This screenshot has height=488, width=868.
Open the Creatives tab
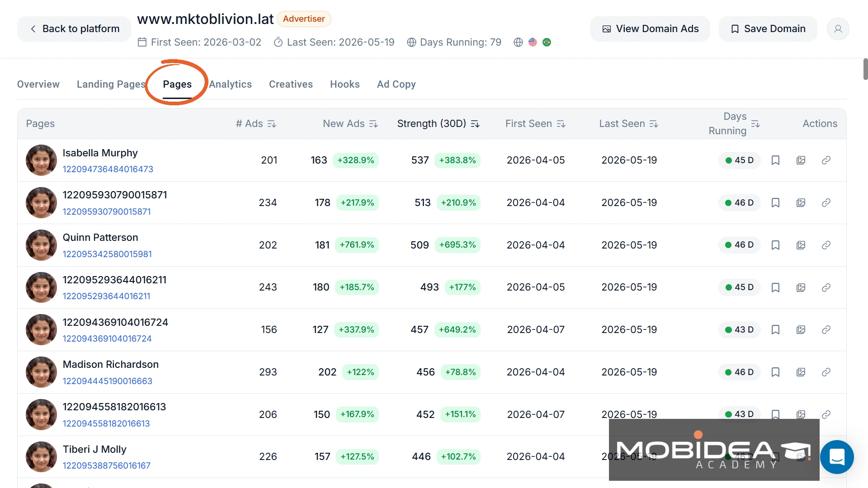(x=291, y=84)
